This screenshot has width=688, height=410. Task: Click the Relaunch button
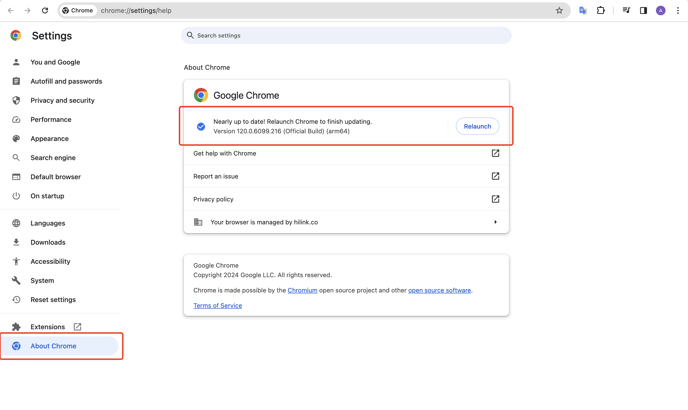click(477, 126)
